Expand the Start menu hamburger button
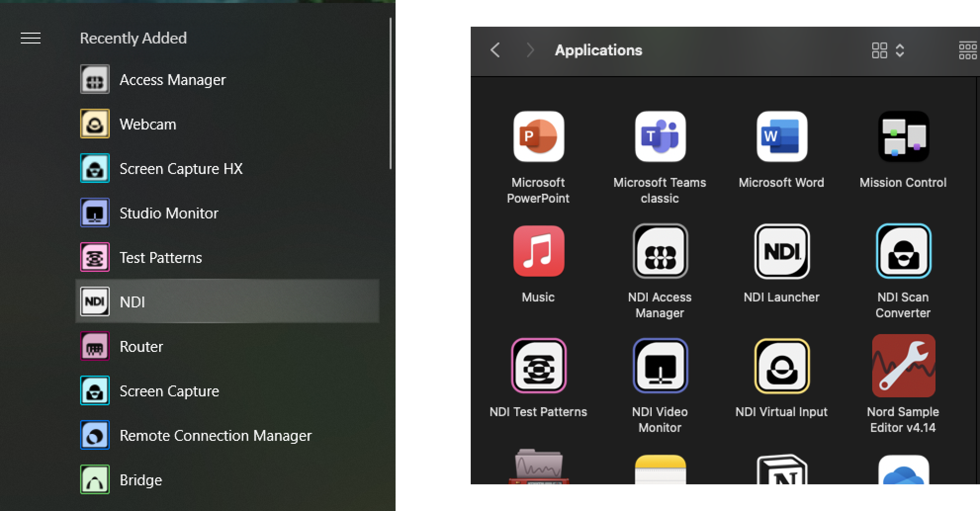 click(31, 38)
